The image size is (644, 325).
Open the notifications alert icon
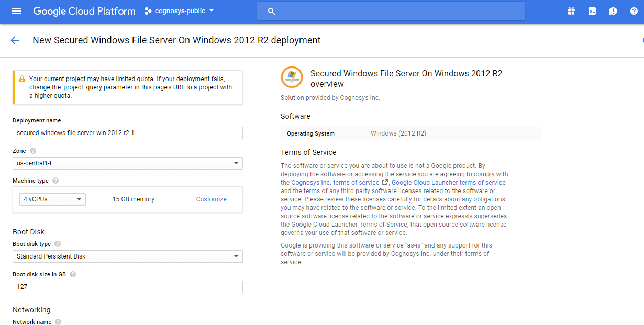[613, 11]
